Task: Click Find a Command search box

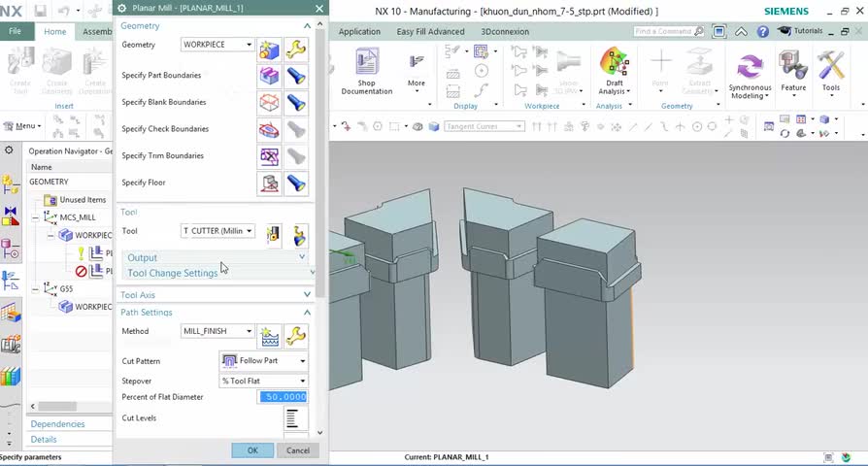Action: 669,31
